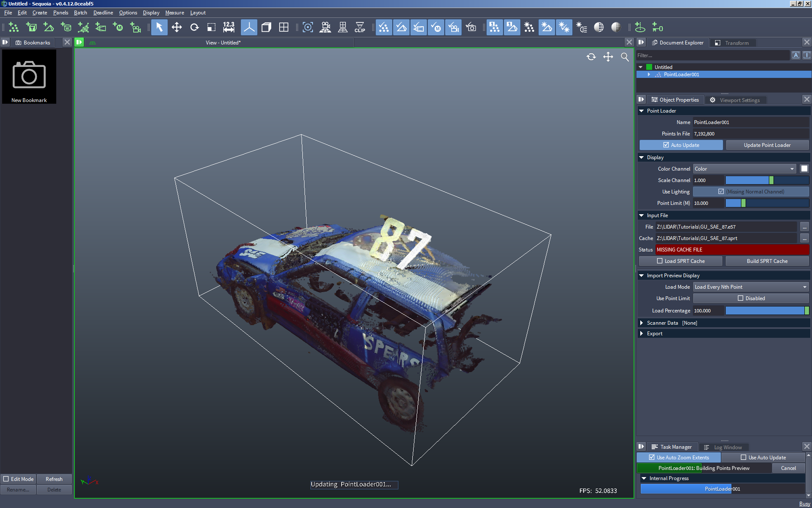Adjust the Point Limit (M) slider

tap(767, 203)
